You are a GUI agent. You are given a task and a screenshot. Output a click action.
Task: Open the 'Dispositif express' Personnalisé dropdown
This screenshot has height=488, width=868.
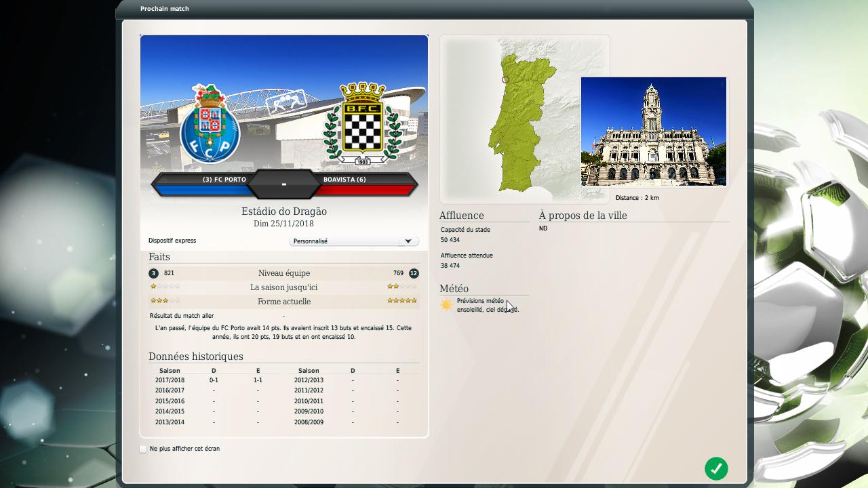click(x=354, y=241)
